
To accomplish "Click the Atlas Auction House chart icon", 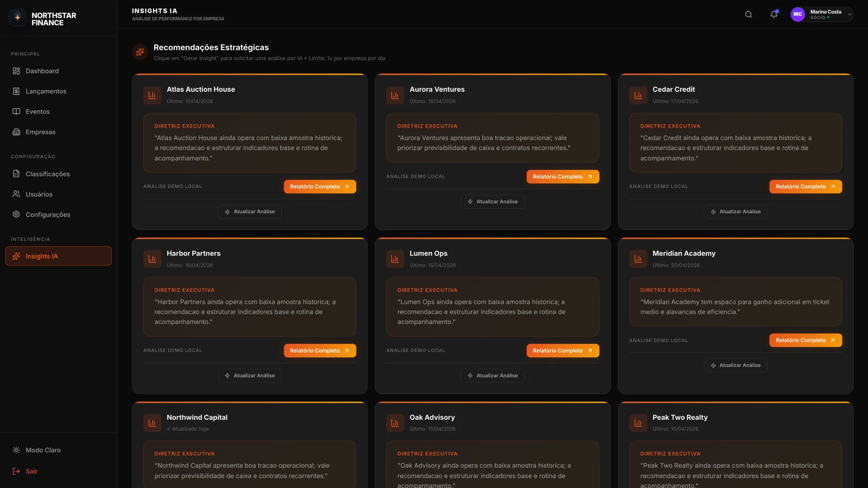I will [152, 95].
